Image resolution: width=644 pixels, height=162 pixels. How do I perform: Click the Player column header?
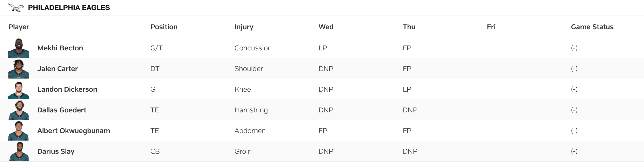(19, 27)
